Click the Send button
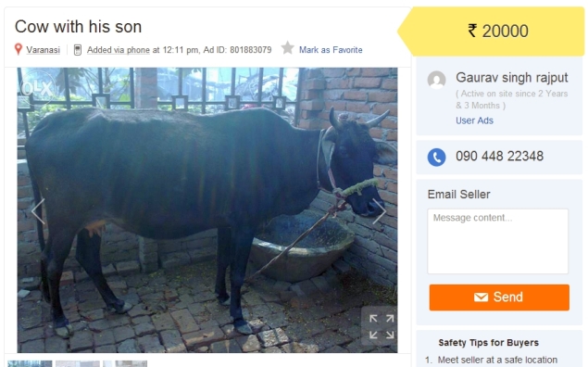588x367 pixels. (499, 297)
